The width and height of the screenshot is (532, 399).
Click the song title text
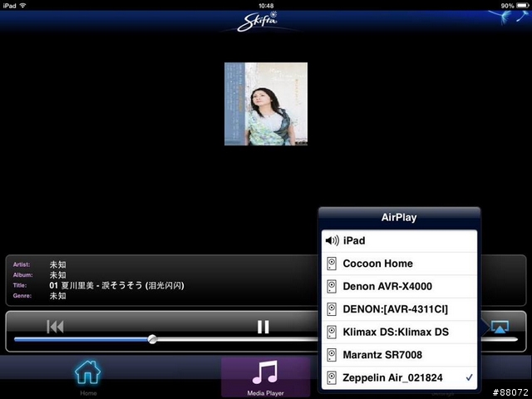coord(116,285)
